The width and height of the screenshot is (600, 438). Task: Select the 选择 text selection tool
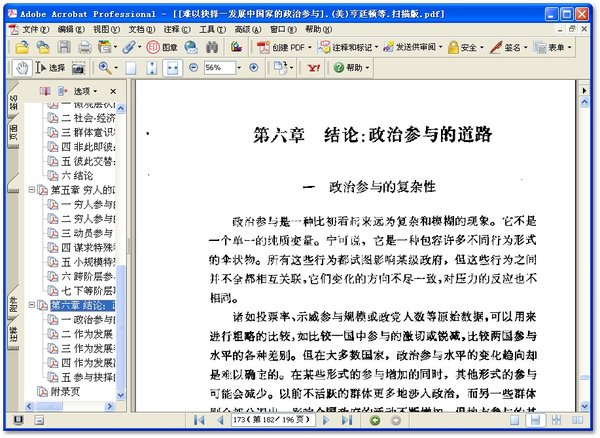(x=51, y=68)
